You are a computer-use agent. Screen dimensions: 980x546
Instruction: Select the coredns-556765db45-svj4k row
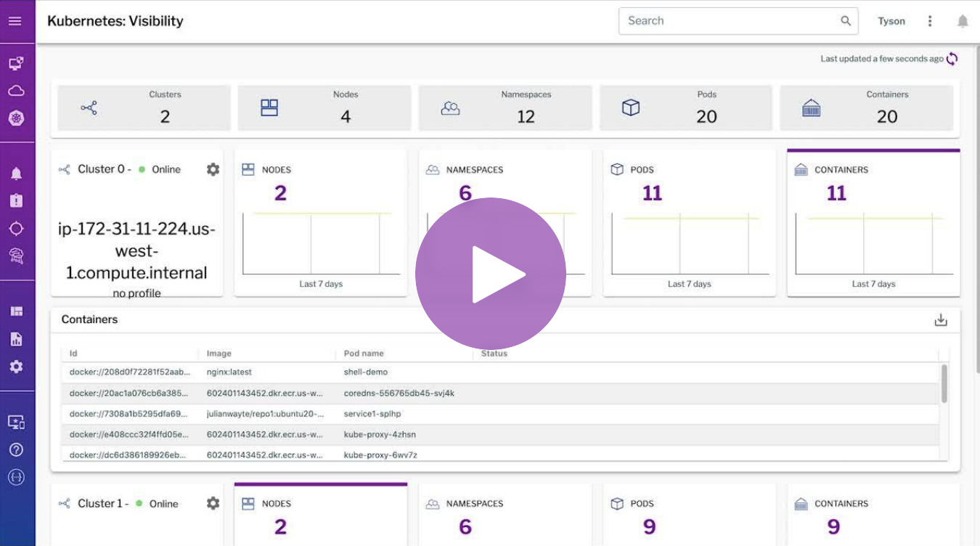pos(500,394)
